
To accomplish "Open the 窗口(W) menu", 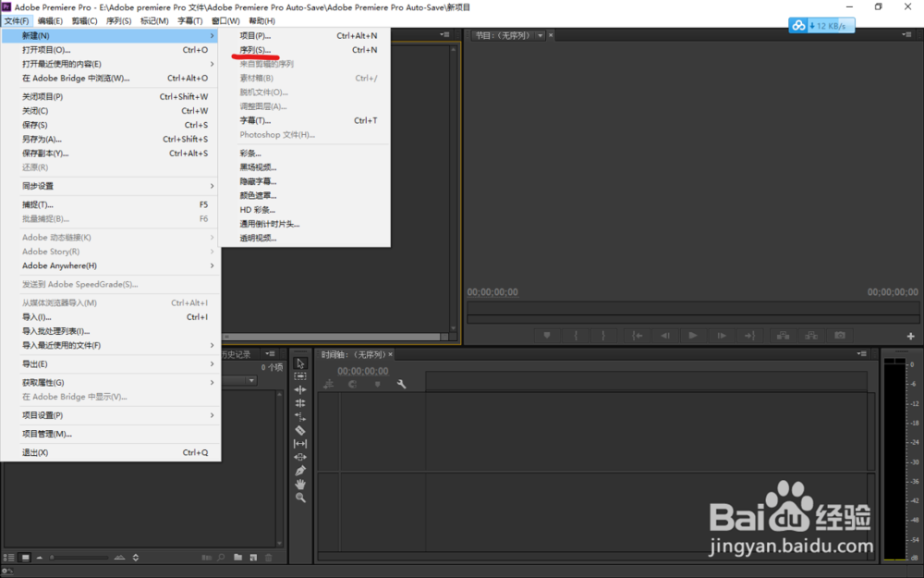I will [x=225, y=20].
